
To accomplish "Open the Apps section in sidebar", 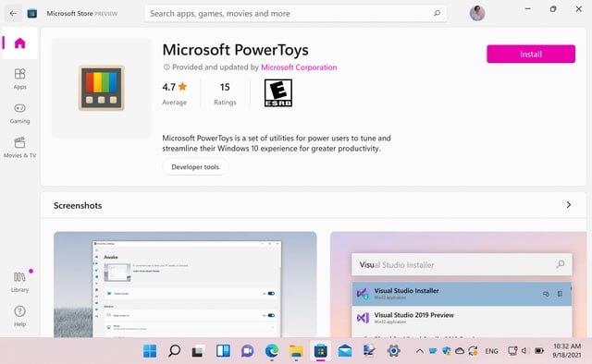I will [x=19, y=79].
